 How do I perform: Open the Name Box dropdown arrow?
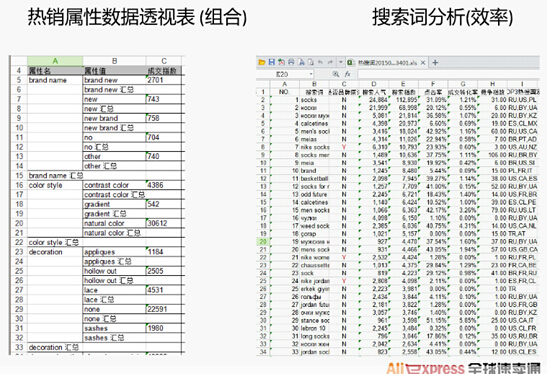310,74
